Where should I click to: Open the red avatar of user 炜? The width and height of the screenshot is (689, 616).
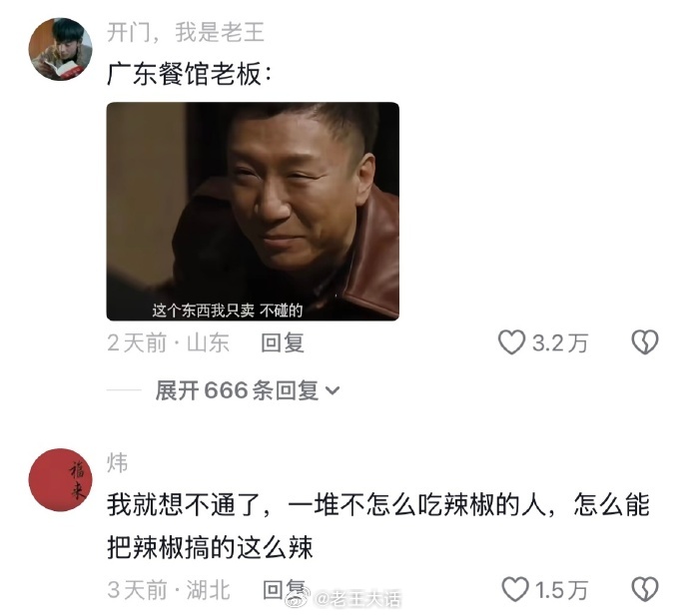pos(60,480)
